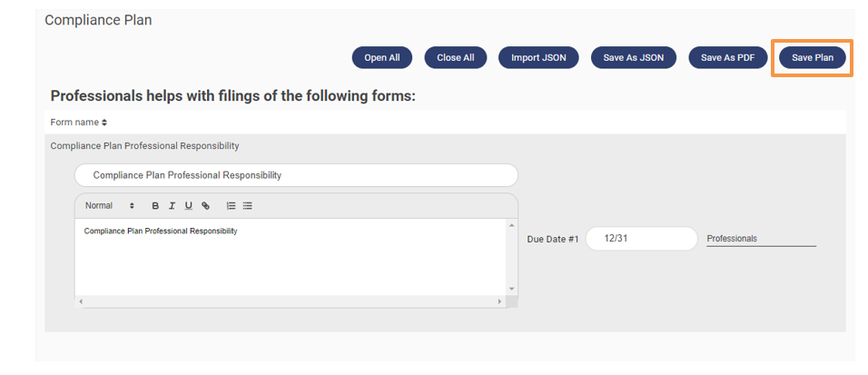
Task: Apply numbered list formatting
Action: (x=231, y=206)
